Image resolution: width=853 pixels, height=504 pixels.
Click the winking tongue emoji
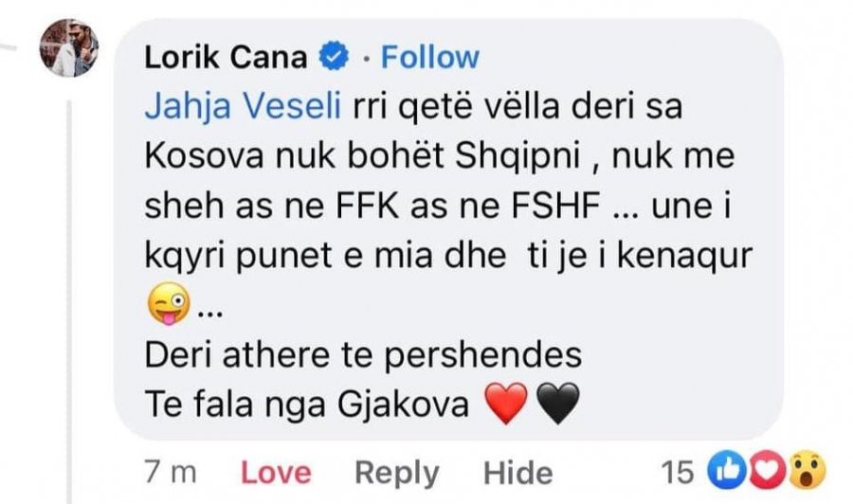tap(169, 304)
